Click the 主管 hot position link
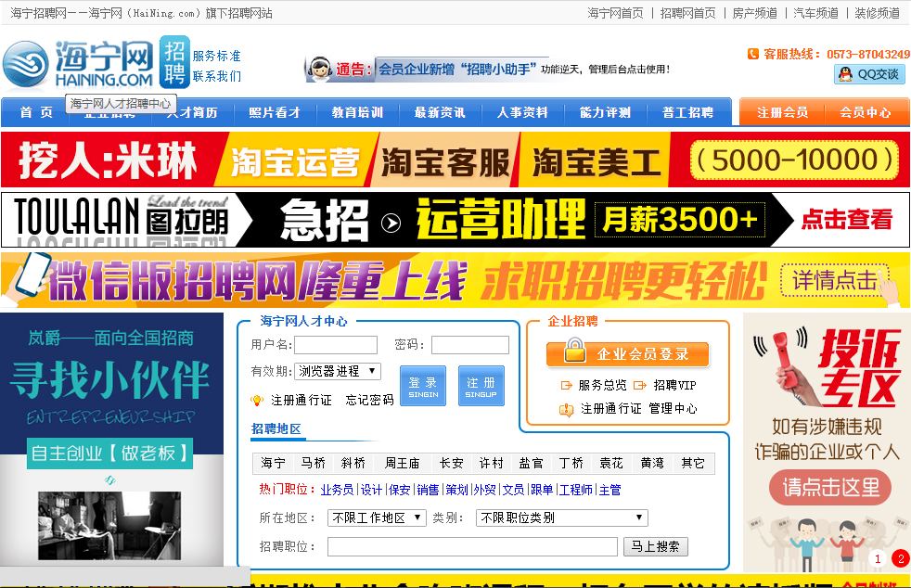 pyautogui.click(x=610, y=490)
